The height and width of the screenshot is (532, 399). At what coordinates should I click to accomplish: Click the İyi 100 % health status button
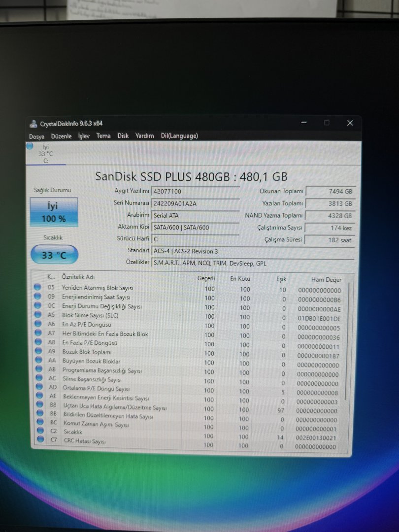[x=54, y=212]
